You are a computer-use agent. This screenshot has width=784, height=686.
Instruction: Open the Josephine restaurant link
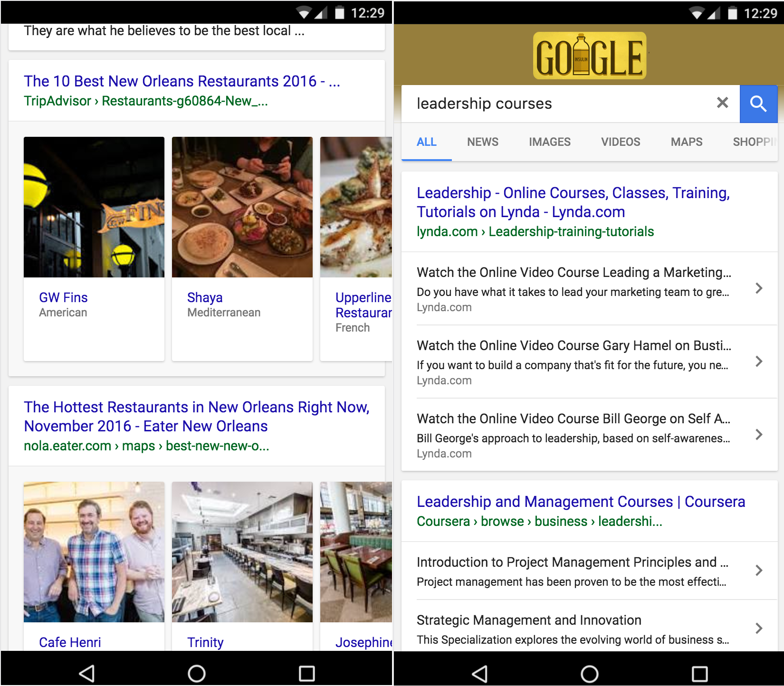point(363,642)
